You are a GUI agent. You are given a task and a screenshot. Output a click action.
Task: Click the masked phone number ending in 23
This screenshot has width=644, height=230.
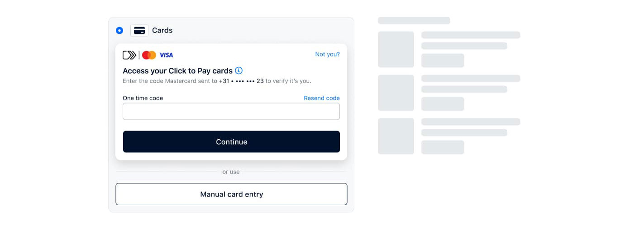[x=241, y=81]
